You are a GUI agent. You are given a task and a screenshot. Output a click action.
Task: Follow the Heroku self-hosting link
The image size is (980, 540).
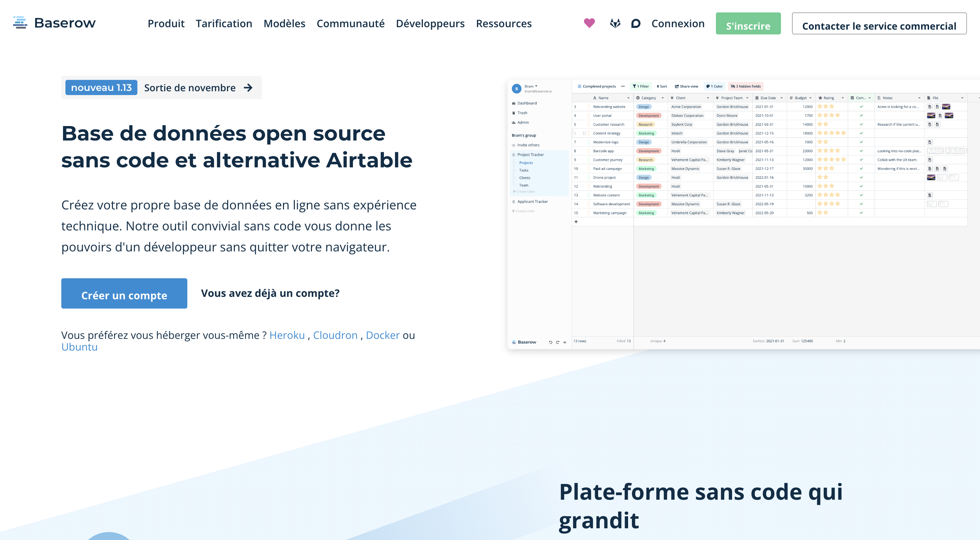coord(287,335)
